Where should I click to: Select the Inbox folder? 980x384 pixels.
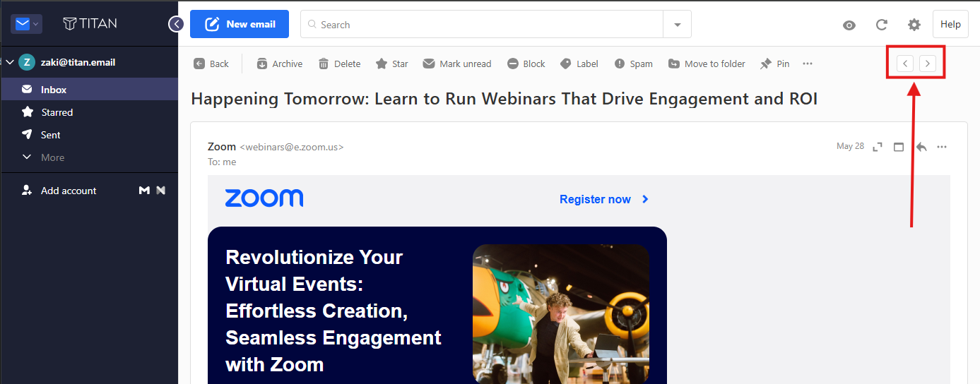89,90
